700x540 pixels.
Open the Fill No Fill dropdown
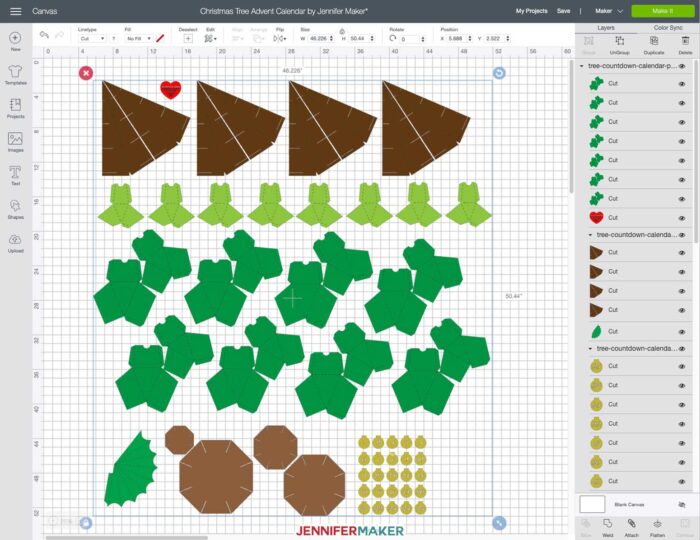(x=139, y=39)
